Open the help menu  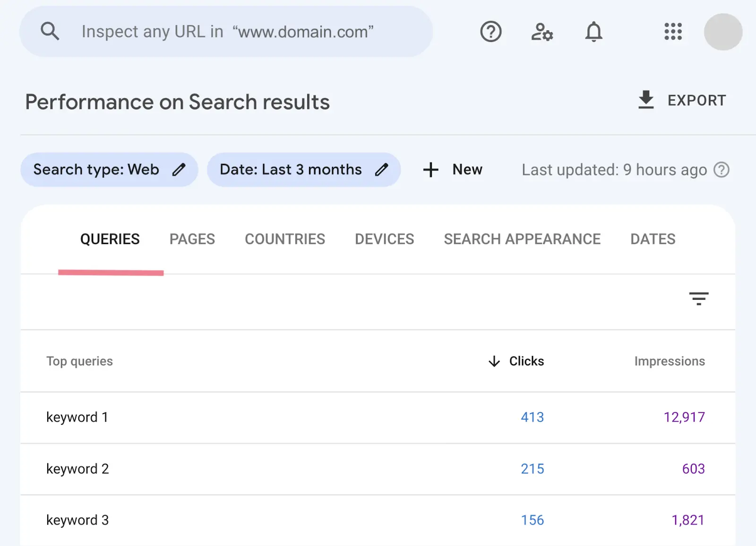pyautogui.click(x=490, y=32)
